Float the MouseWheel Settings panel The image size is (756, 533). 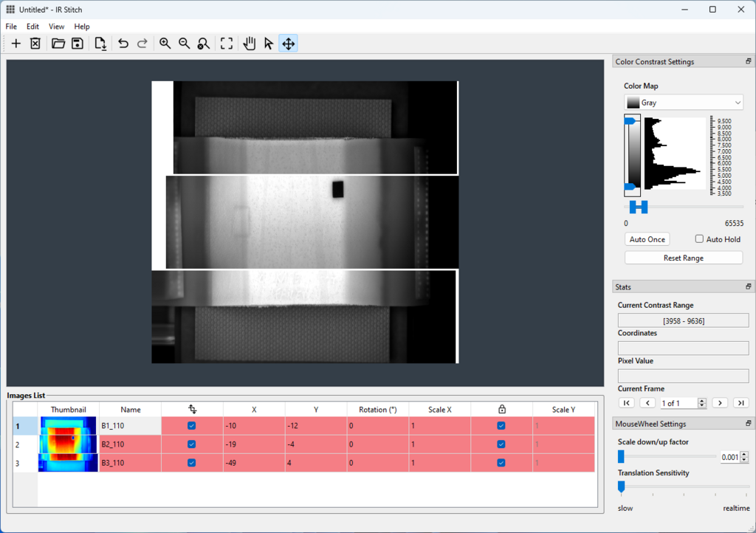pyautogui.click(x=749, y=424)
